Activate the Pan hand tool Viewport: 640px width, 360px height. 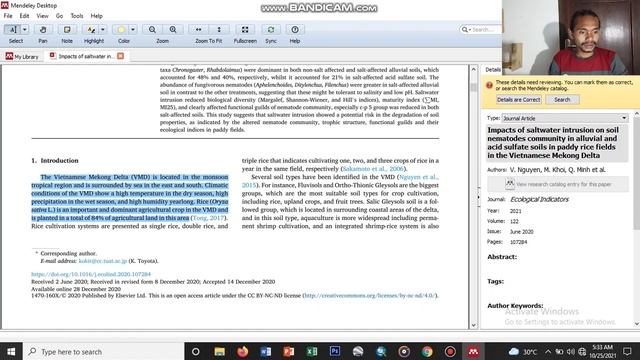coord(43,30)
